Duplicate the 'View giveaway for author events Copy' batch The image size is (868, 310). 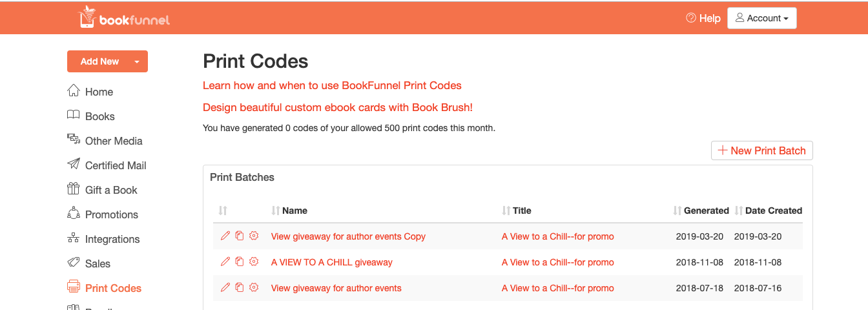(x=240, y=236)
